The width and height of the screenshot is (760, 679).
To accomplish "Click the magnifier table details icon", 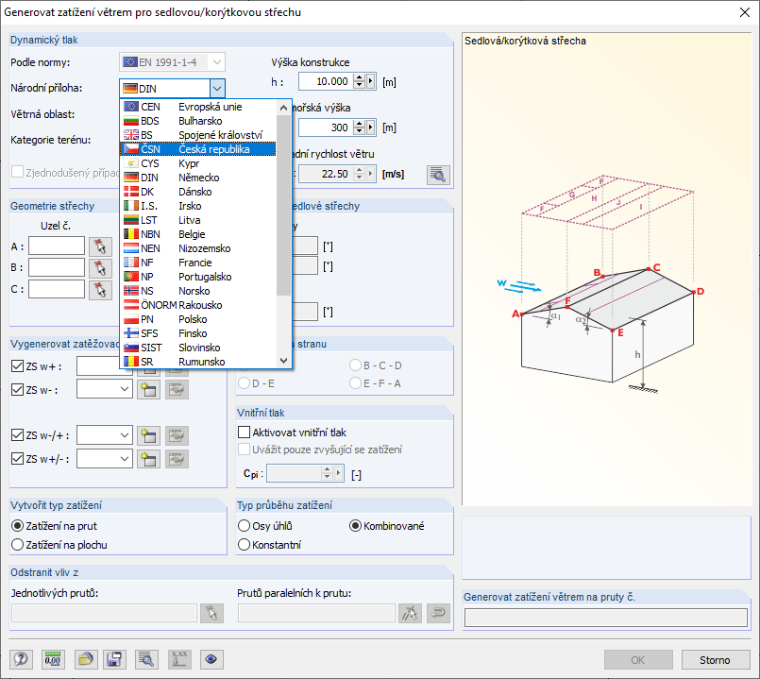I will point(146,659).
